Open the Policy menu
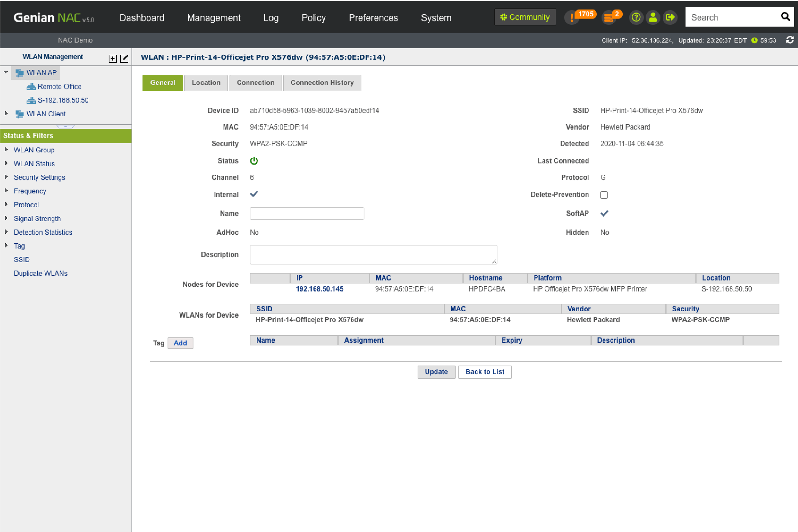This screenshot has width=798, height=532. (313, 18)
